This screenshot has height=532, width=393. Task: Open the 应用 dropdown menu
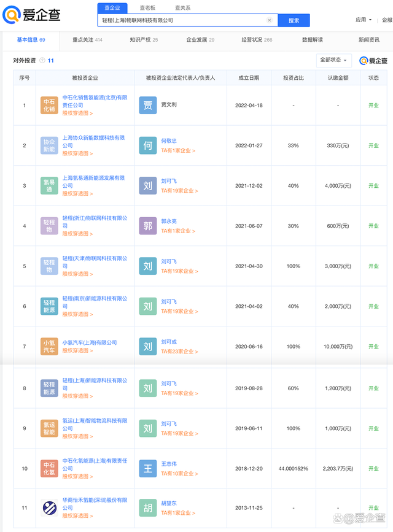pyautogui.click(x=364, y=20)
